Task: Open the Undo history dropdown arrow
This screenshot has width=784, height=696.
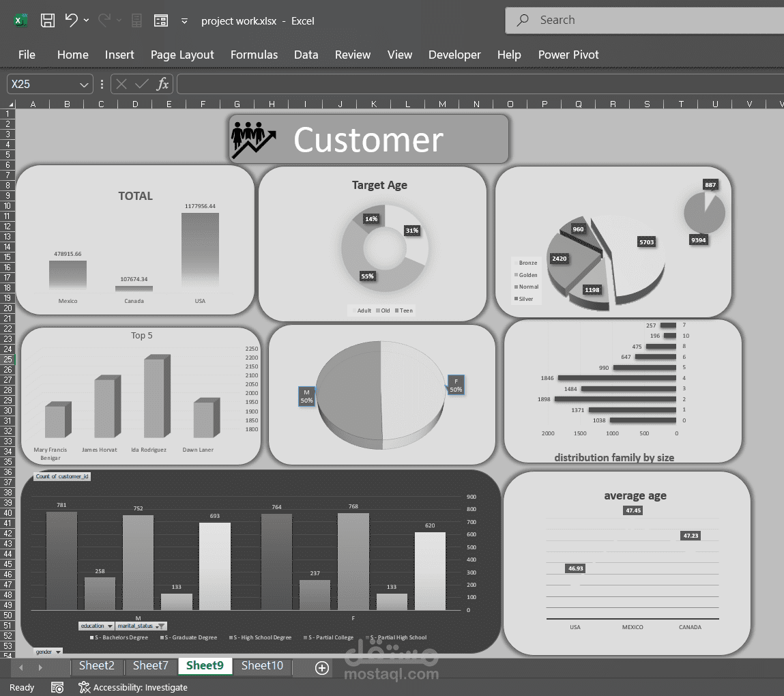Action: pos(87,20)
